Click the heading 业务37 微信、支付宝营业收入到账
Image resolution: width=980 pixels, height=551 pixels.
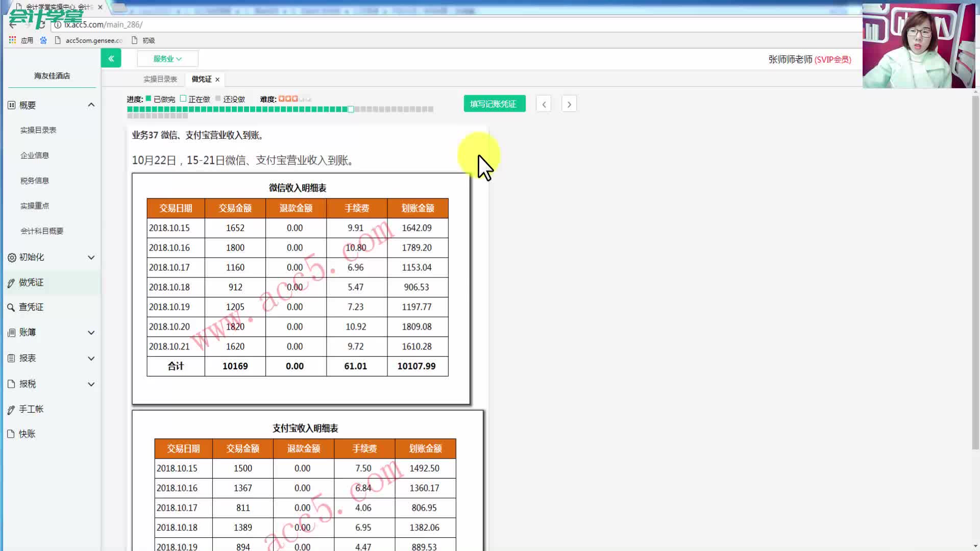point(198,135)
